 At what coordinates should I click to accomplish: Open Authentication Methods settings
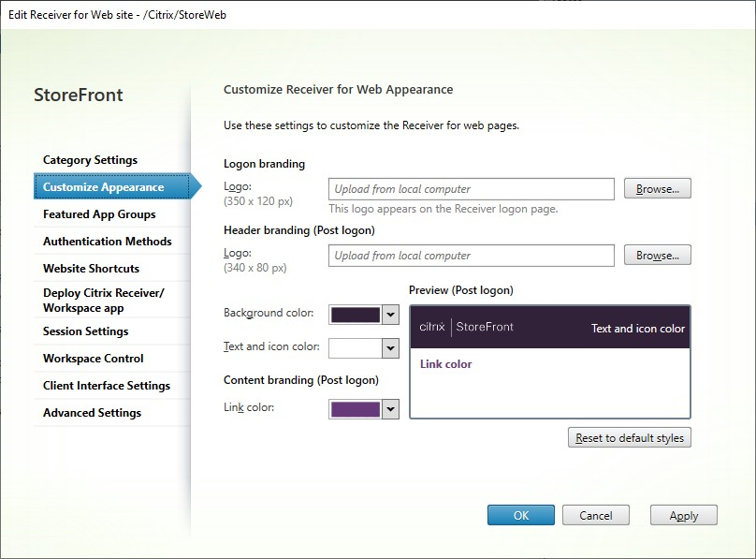click(108, 242)
